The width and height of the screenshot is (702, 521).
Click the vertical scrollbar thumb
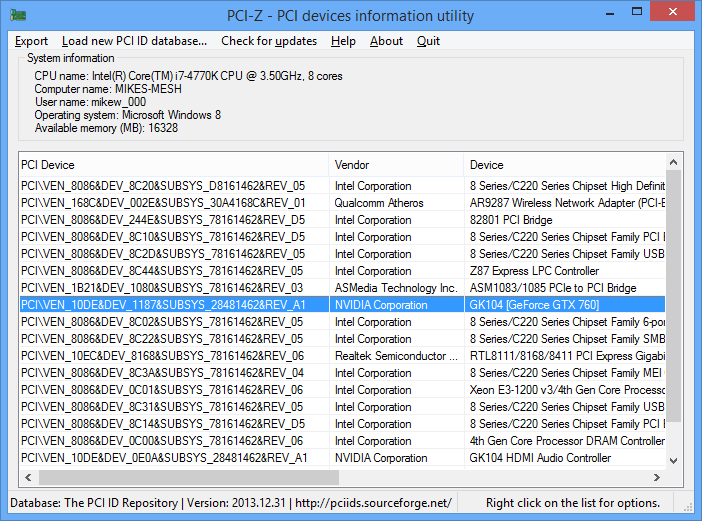(673, 295)
